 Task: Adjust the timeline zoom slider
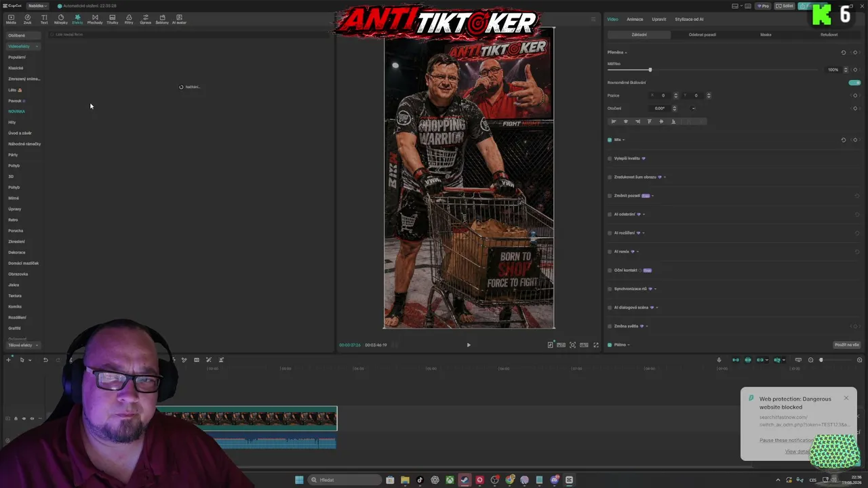tap(821, 360)
